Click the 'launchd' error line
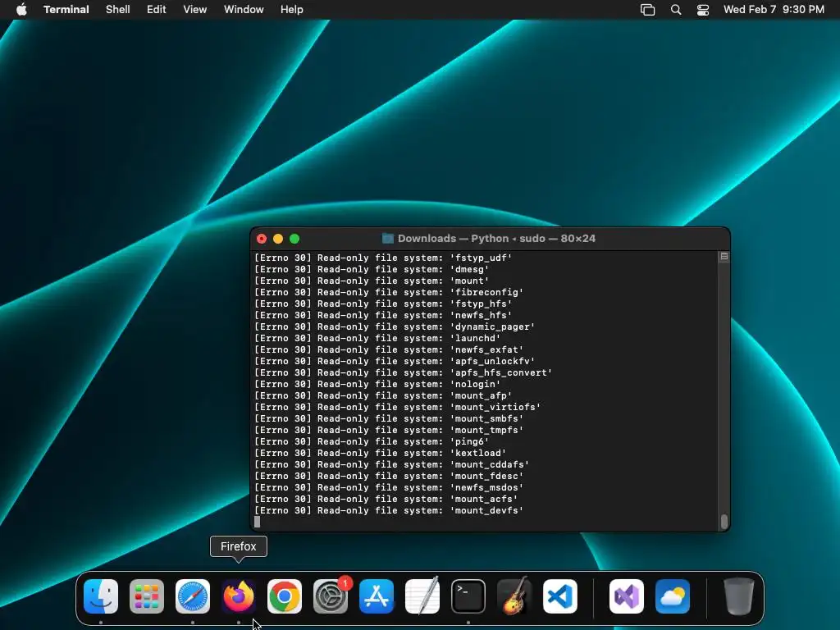The height and width of the screenshot is (630, 840). tap(377, 339)
